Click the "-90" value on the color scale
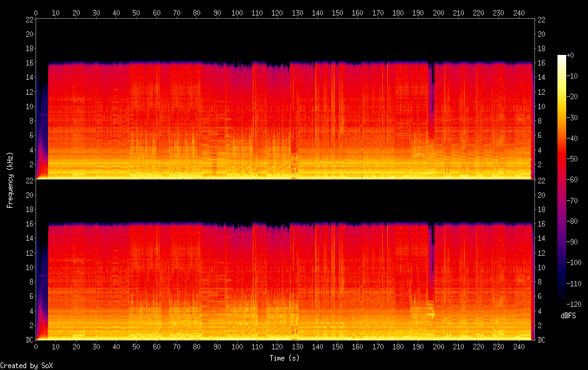This screenshot has width=588, height=370. coord(572,241)
